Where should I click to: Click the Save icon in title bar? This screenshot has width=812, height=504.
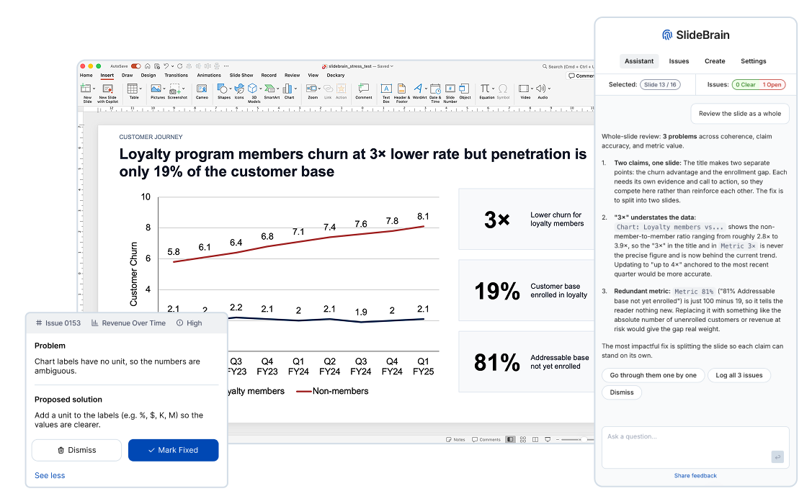tap(157, 66)
